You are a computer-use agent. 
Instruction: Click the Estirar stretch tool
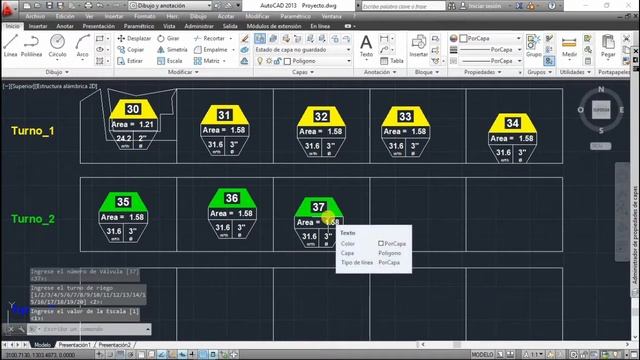[130, 61]
